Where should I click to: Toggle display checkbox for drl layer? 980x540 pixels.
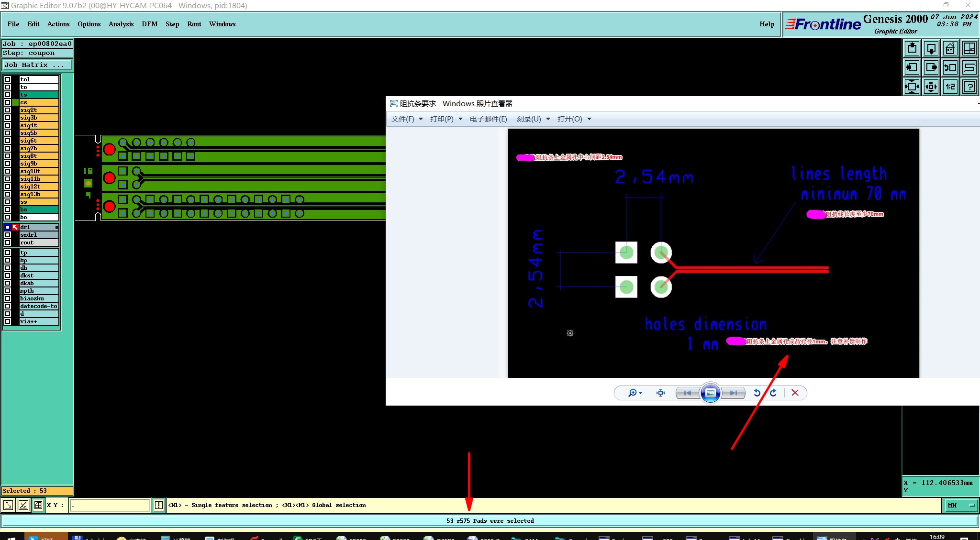(x=8, y=227)
